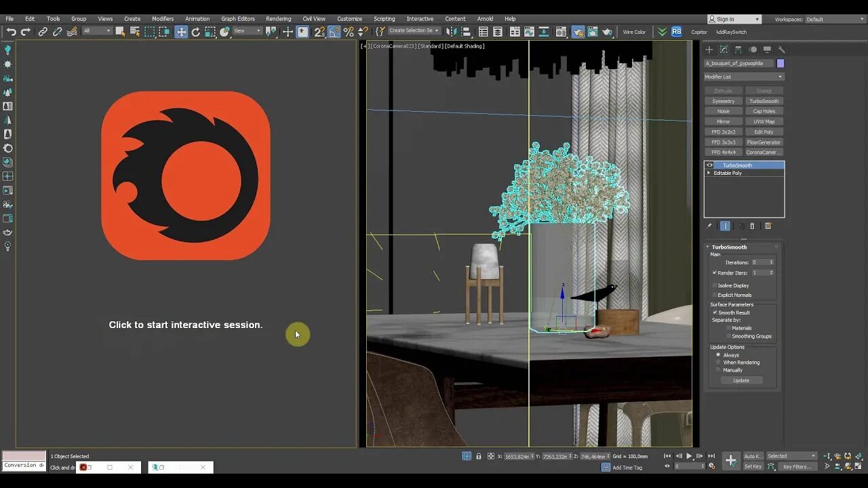Toggle TurboSmooth modifier eye visibility

710,165
